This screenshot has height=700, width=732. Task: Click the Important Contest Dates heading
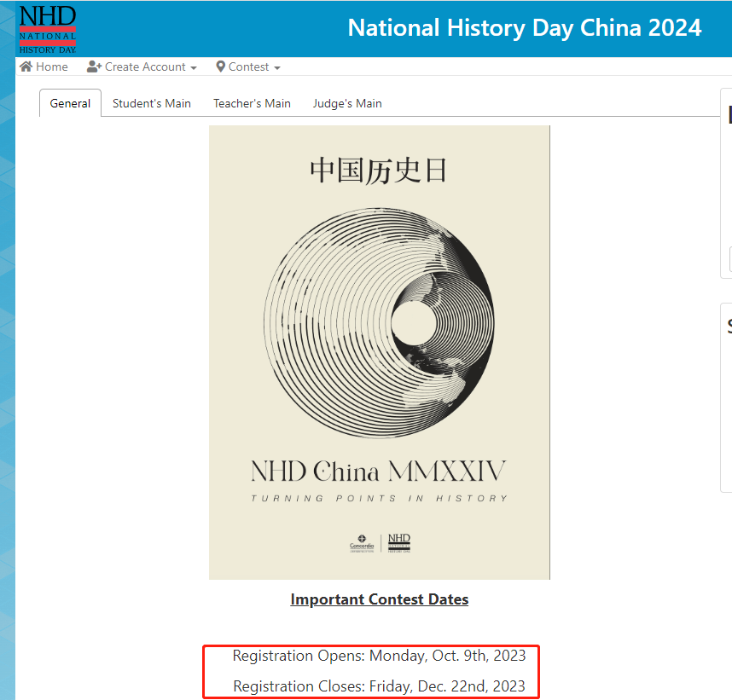(379, 599)
